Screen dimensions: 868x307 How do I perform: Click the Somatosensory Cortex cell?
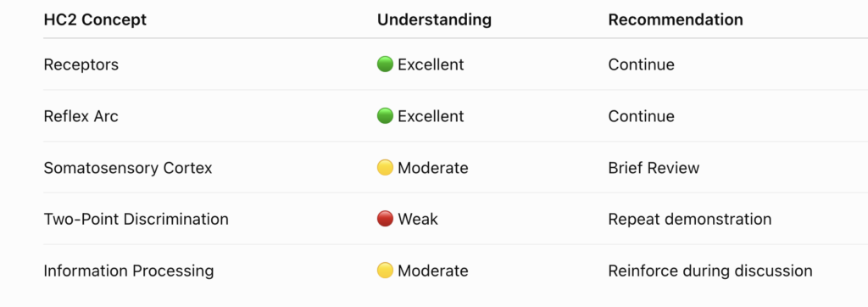[x=128, y=168]
